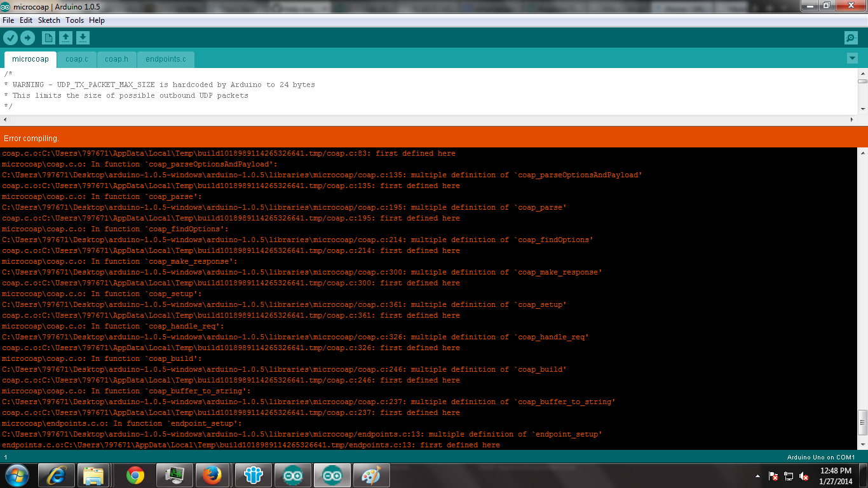Click the WARNING UDP_TX_PACKET_MAX_SIZE comment line
This screenshot has width=868, height=488.
(x=159, y=85)
